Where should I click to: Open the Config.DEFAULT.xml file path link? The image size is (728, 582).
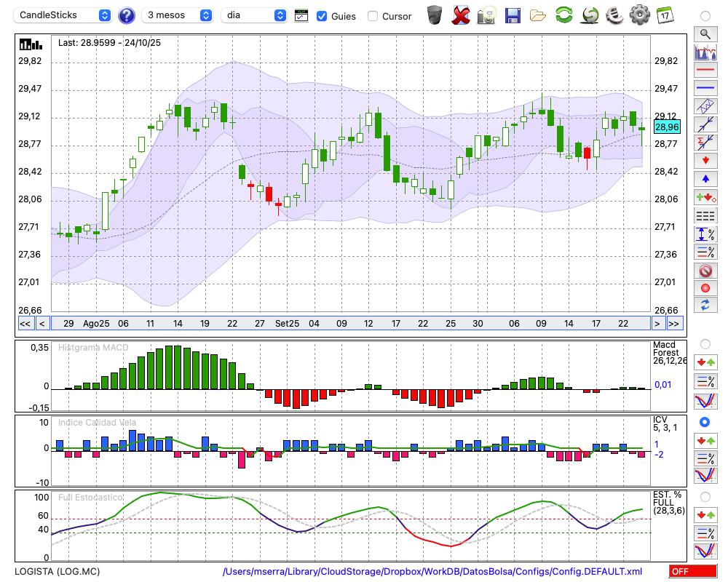(432, 572)
